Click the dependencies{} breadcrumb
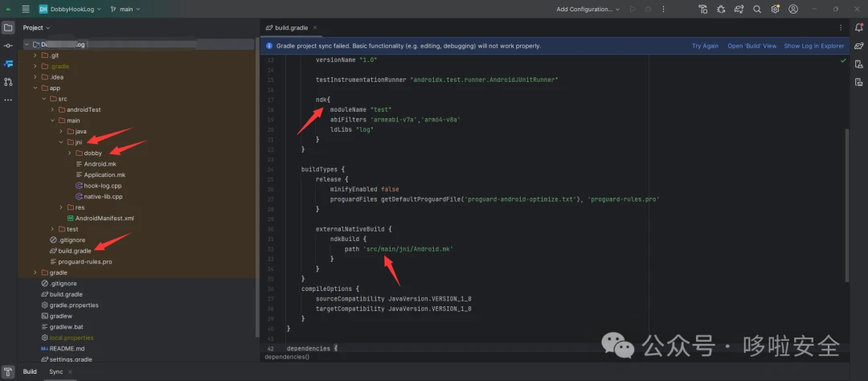This screenshot has height=381, width=868. pos(287,357)
